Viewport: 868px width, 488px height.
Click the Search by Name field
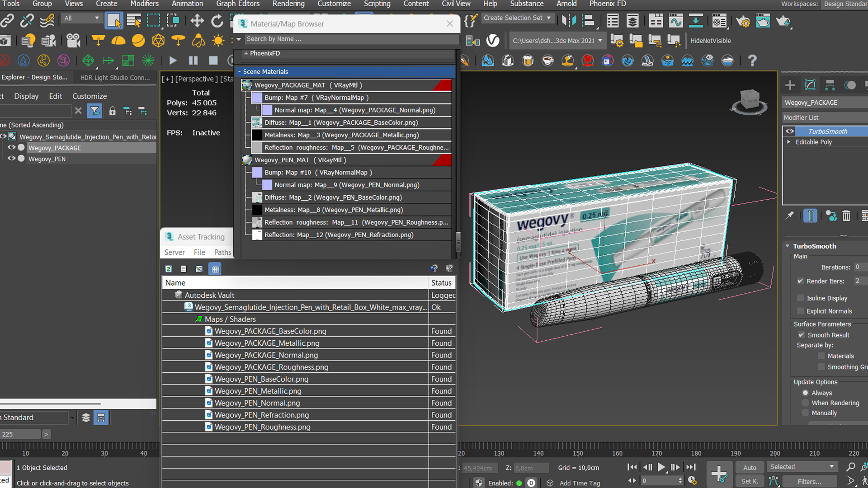[x=351, y=39]
